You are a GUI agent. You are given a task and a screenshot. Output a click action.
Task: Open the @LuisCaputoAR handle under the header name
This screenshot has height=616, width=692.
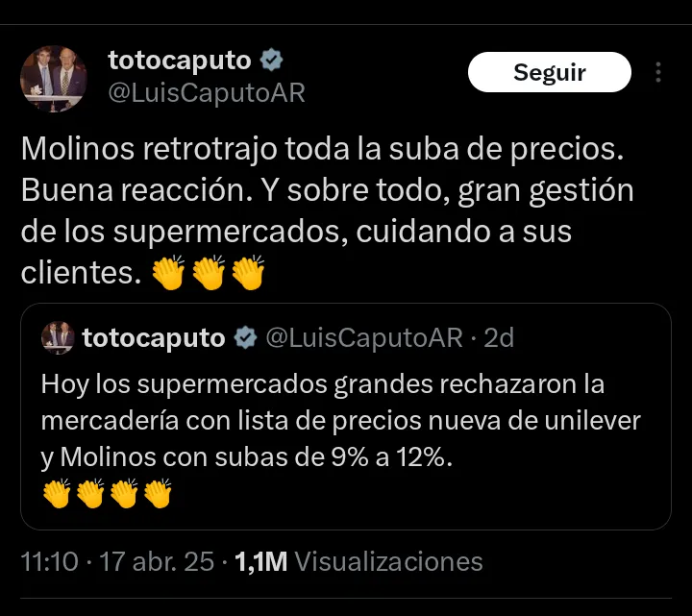(207, 92)
